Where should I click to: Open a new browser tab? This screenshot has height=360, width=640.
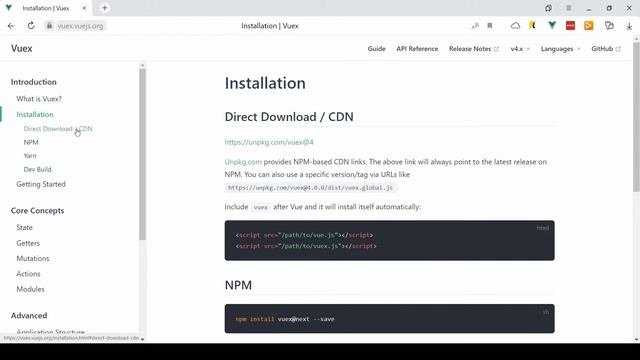(104, 8)
